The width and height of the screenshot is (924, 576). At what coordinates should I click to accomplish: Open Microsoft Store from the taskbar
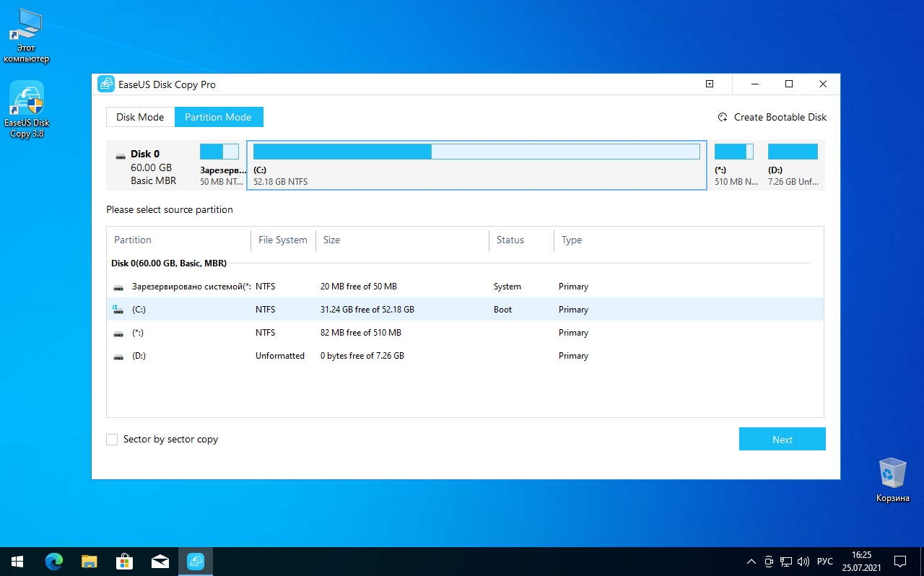124,562
